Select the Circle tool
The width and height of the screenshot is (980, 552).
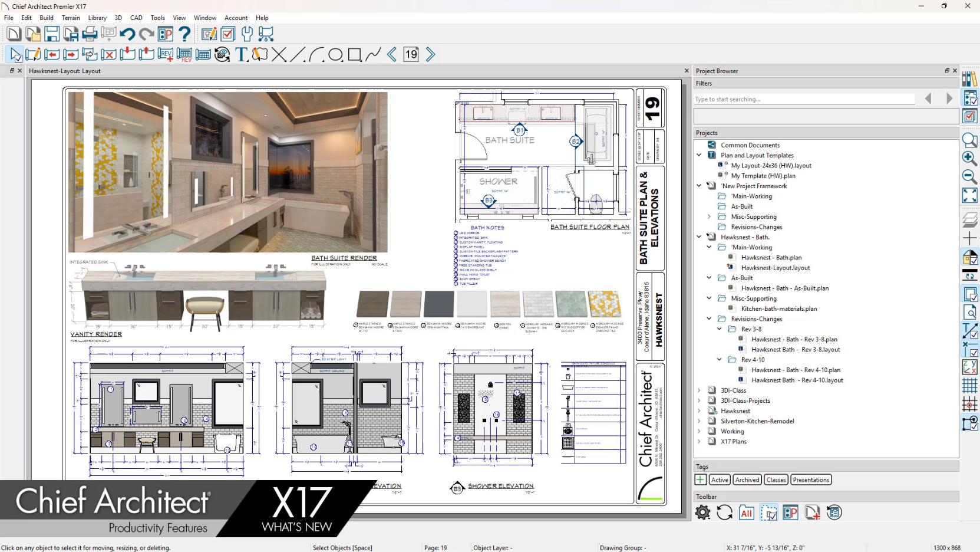pyautogui.click(x=335, y=55)
